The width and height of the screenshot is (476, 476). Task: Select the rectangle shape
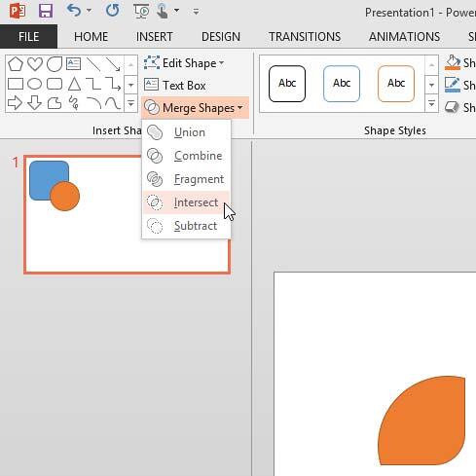click(x=16, y=84)
